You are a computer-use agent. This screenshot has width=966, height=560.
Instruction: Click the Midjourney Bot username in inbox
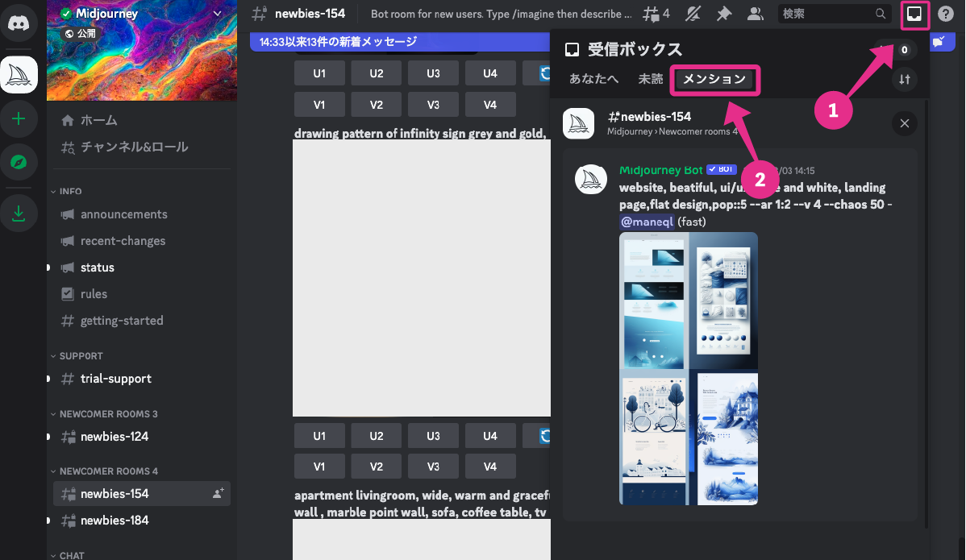661,170
